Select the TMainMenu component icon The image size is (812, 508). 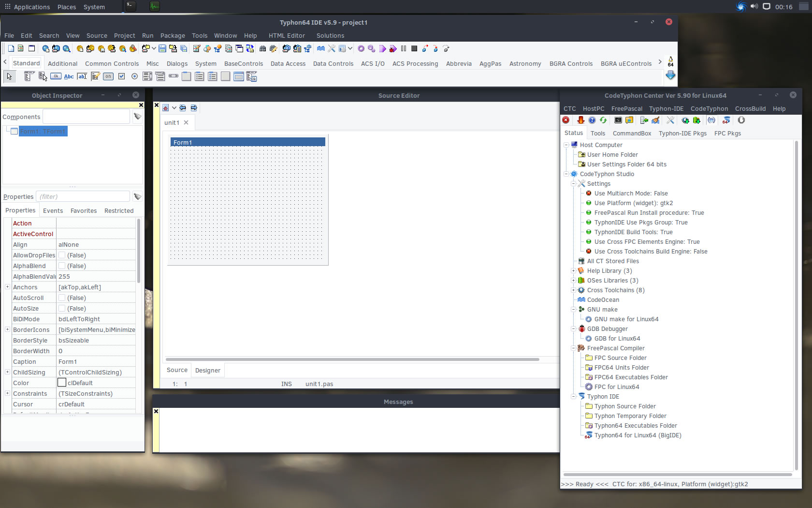pos(29,76)
